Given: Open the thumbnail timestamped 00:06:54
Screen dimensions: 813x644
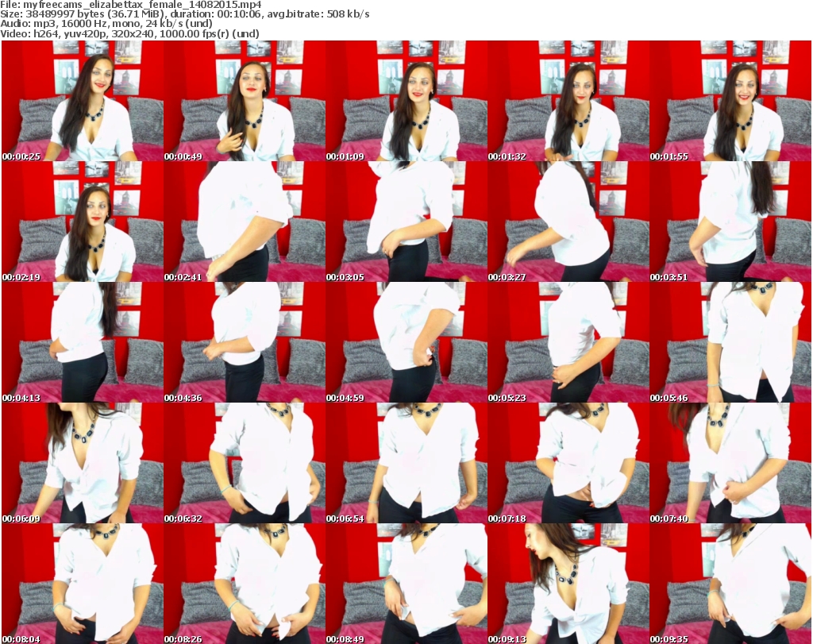Looking at the screenshot, I should 406,463.
